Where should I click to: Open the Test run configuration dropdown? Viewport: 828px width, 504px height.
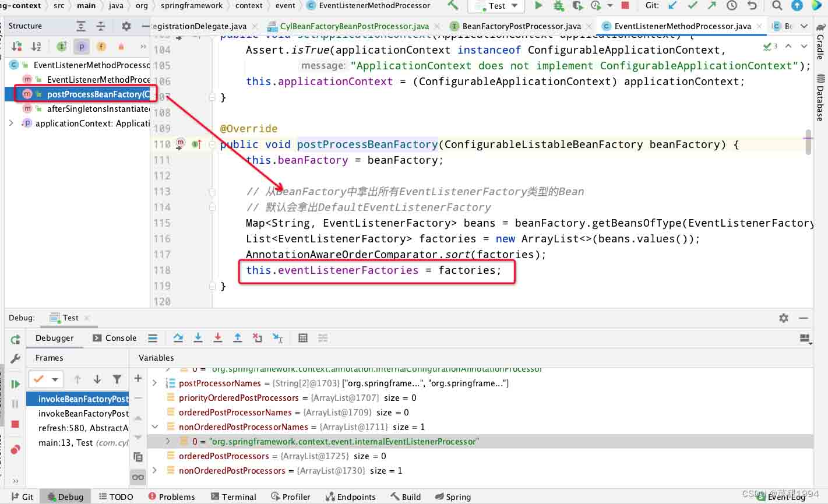(x=497, y=6)
